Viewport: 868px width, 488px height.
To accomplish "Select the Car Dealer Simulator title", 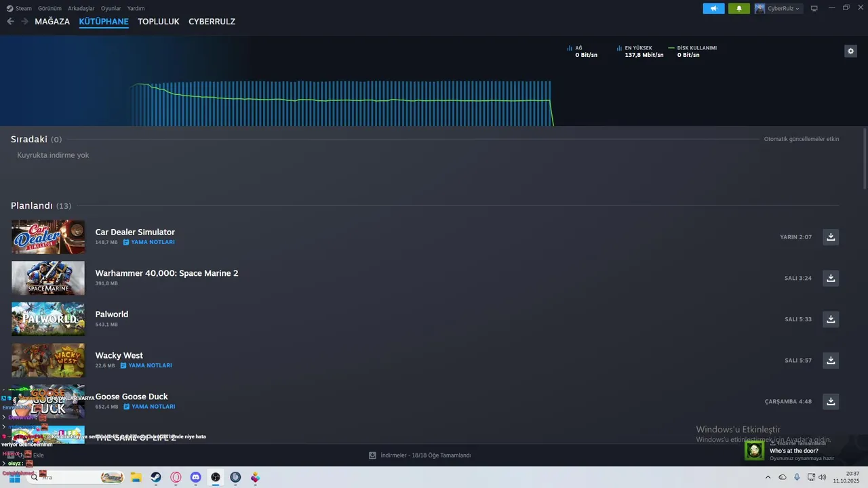I will click(x=135, y=232).
